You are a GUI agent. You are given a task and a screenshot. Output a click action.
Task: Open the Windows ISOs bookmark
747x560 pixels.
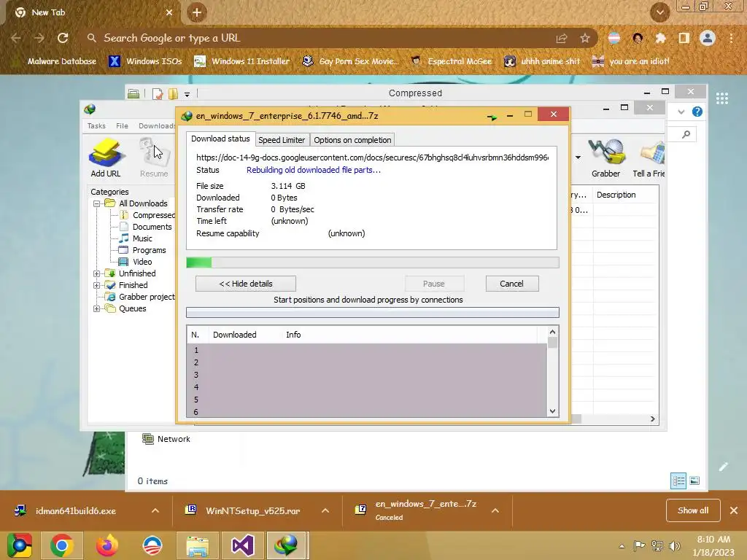146,61
